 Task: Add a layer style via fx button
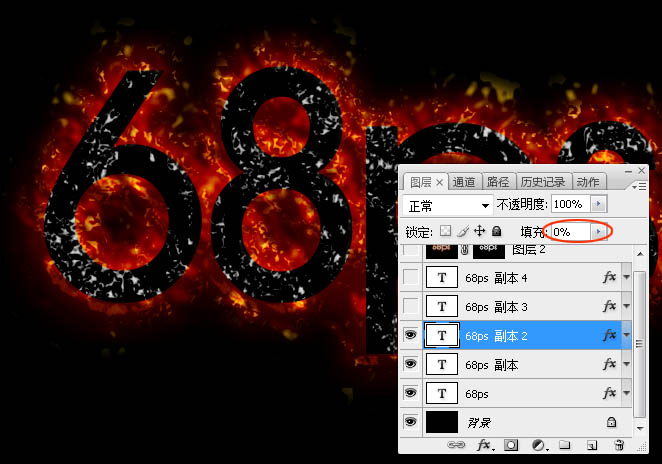point(483,445)
